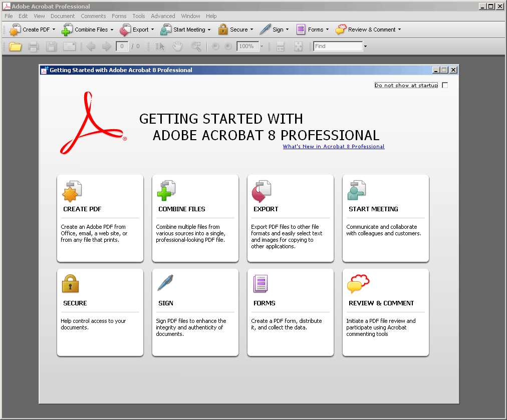Choose the Marquee Zoom tool

click(x=196, y=47)
